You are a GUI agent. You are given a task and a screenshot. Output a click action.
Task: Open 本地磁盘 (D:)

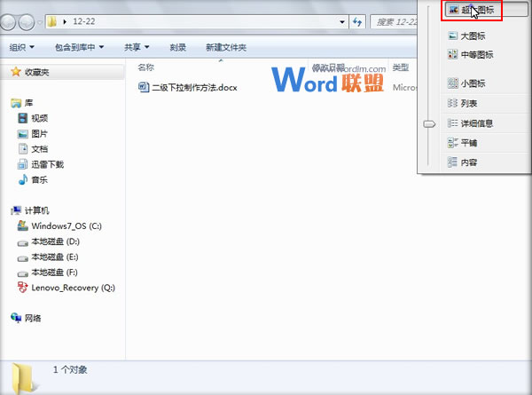(55, 241)
